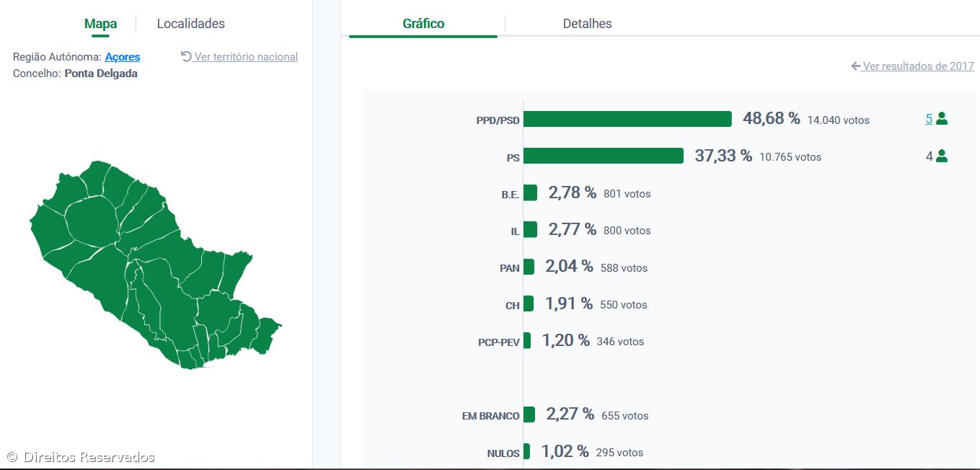Viewport: 980px width, 470px height.
Task: Open the Detalhes tab
Action: (587, 24)
